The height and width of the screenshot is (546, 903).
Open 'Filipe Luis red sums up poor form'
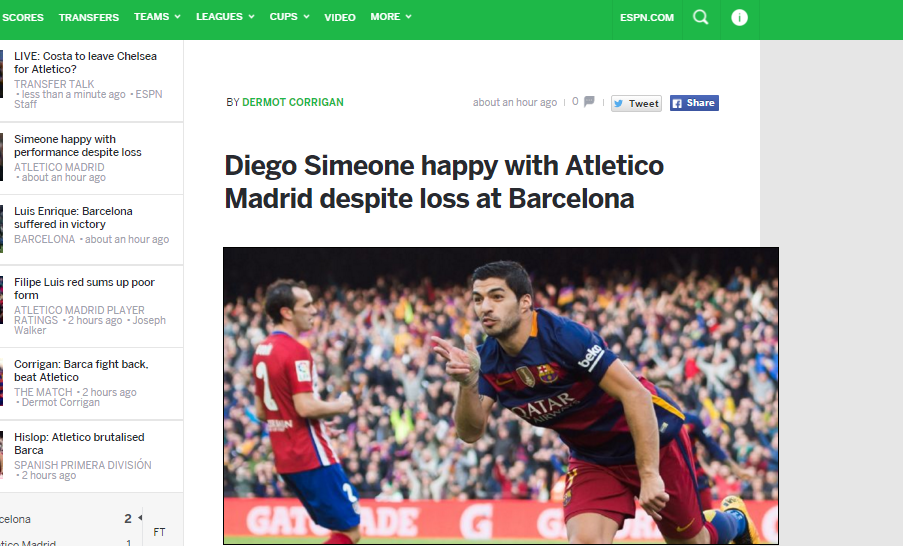pyautogui.click(x=84, y=289)
